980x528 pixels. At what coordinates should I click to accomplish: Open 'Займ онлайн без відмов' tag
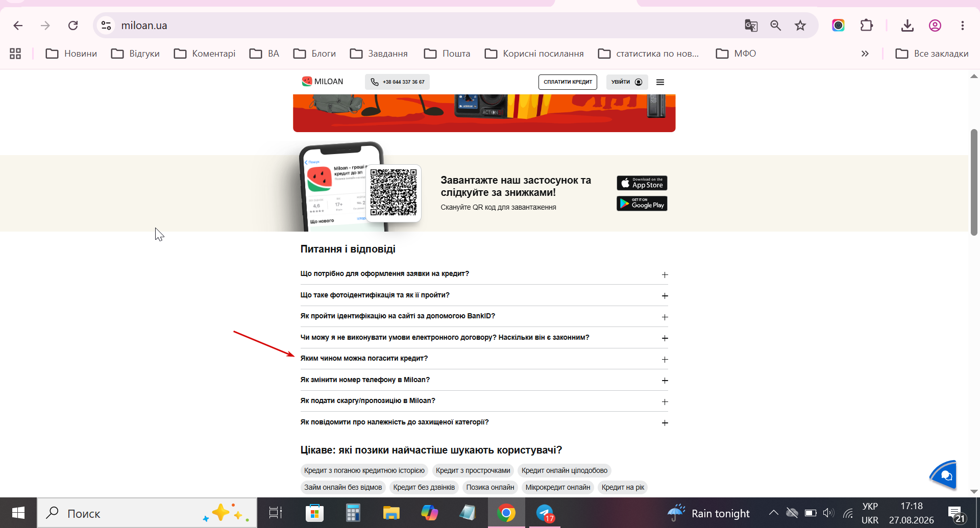click(343, 487)
